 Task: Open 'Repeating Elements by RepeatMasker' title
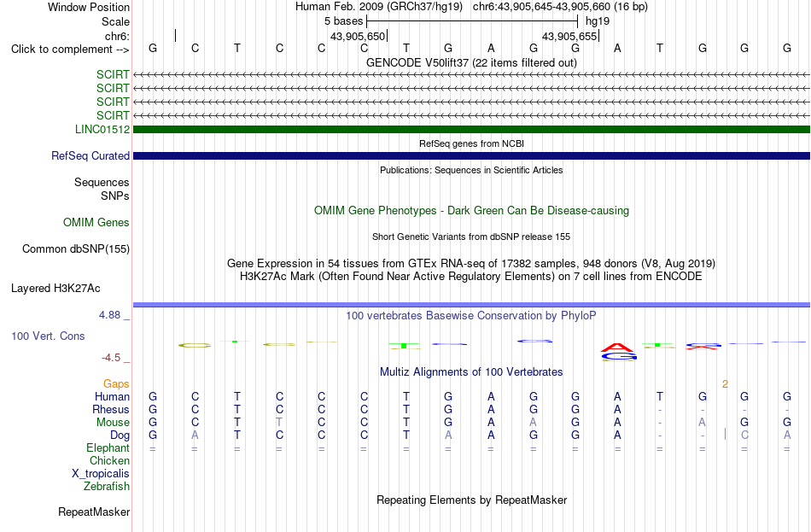[x=471, y=500]
